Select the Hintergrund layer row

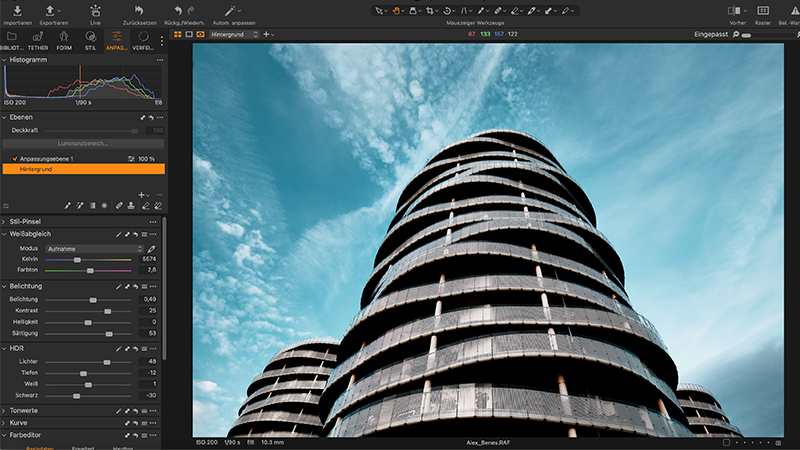(83, 169)
